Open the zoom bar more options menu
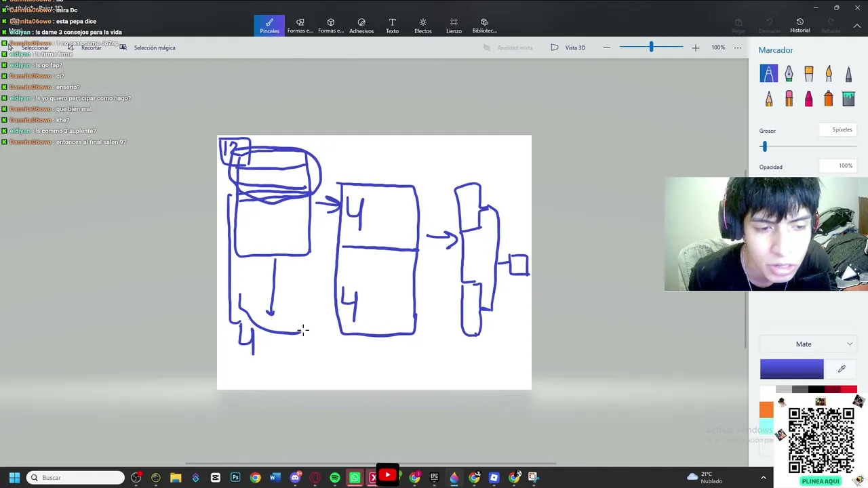This screenshot has width=868, height=488. [738, 47]
